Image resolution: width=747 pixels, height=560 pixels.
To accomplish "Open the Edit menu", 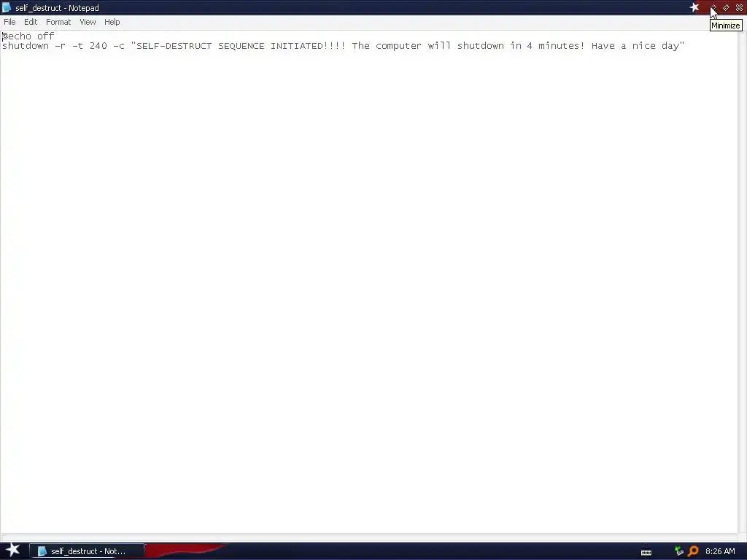I will point(31,22).
